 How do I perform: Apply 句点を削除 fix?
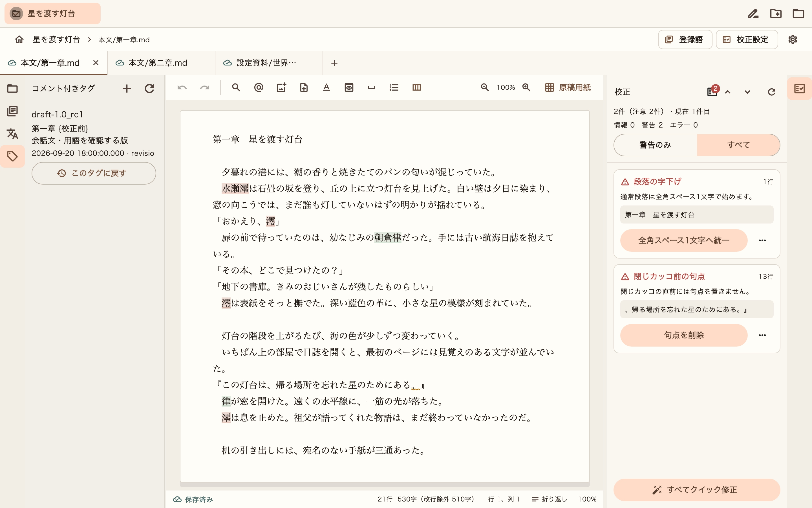click(684, 335)
